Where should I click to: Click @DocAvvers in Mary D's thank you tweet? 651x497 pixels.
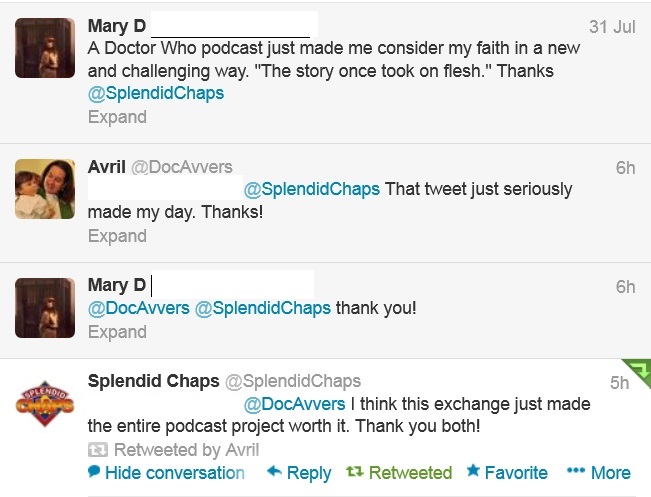[x=139, y=308]
